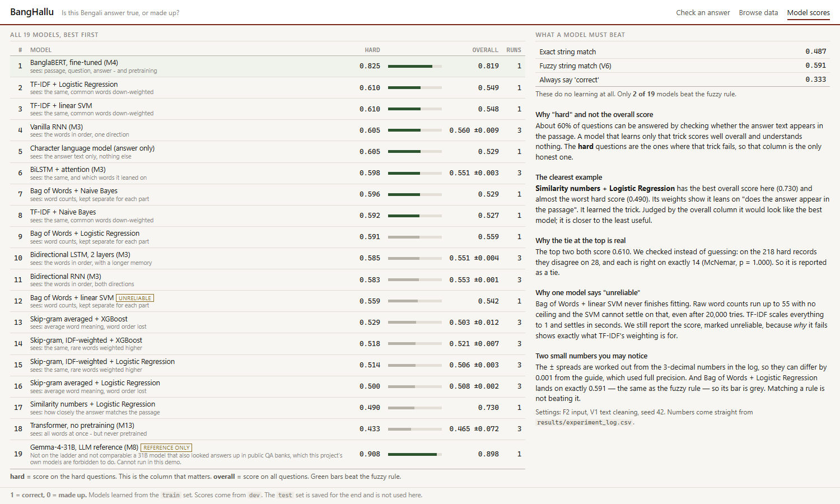Click the MODEL column header
This screenshot has height=504, width=840.
[41, 50]
